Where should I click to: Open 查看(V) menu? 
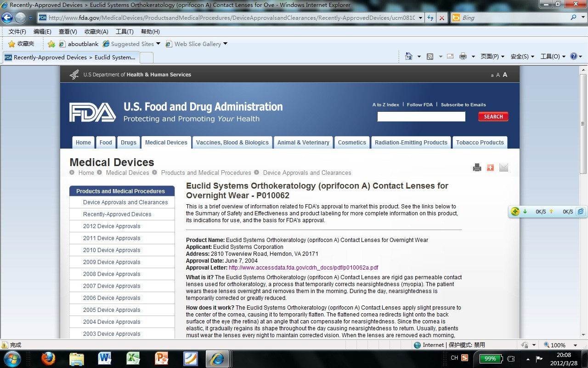pos(68,32)
